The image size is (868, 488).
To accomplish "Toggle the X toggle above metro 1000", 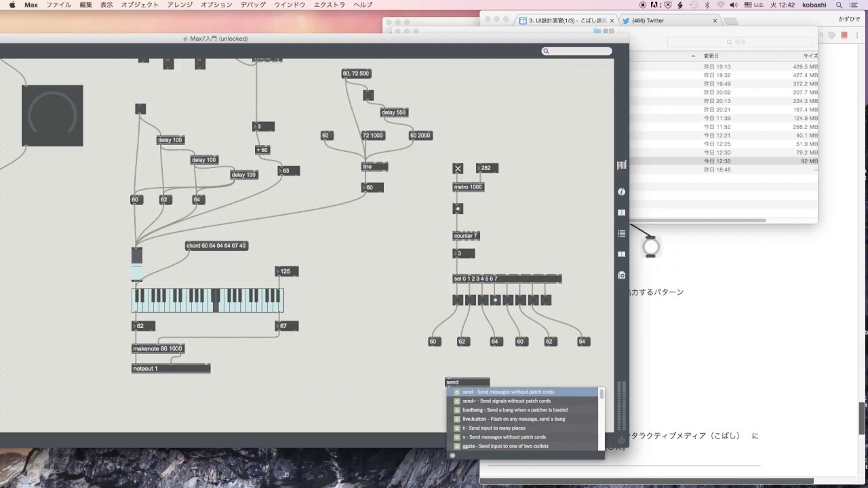I will (458, 169).
